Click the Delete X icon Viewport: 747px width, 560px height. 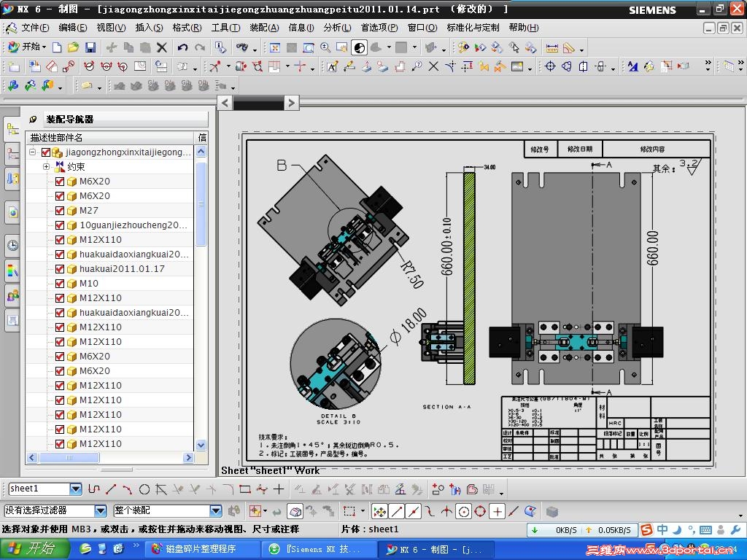click(x=162, y=47)
